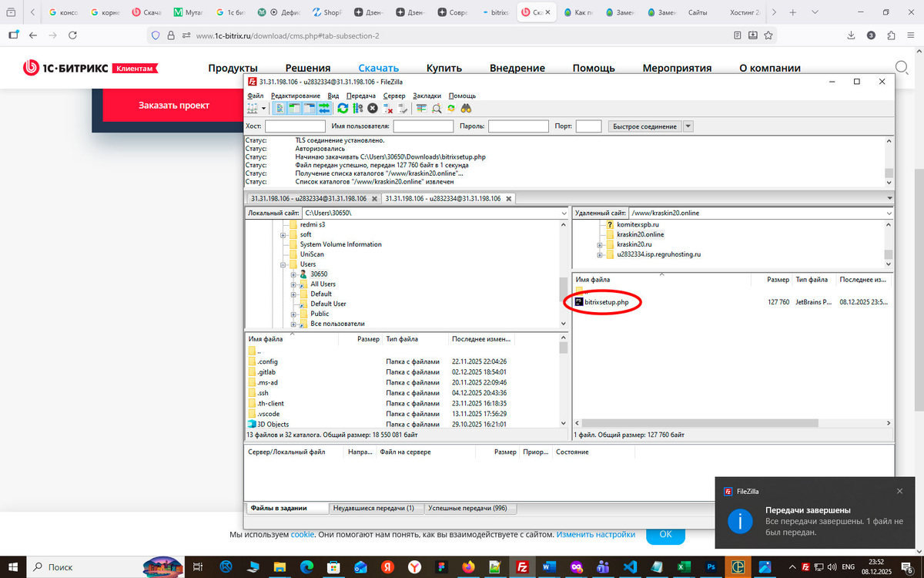Cancel the current operation
The image size is (924, 578).
click(373, 108)
